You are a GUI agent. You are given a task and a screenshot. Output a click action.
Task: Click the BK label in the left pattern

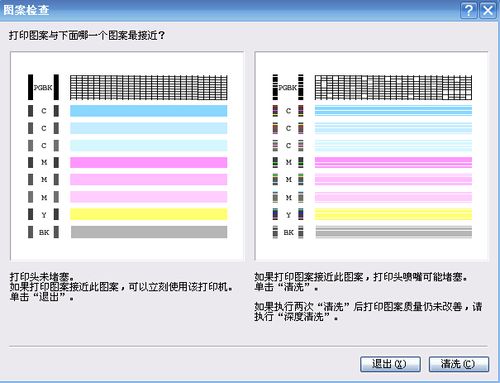pyautogui.click(x=44, y=232)
